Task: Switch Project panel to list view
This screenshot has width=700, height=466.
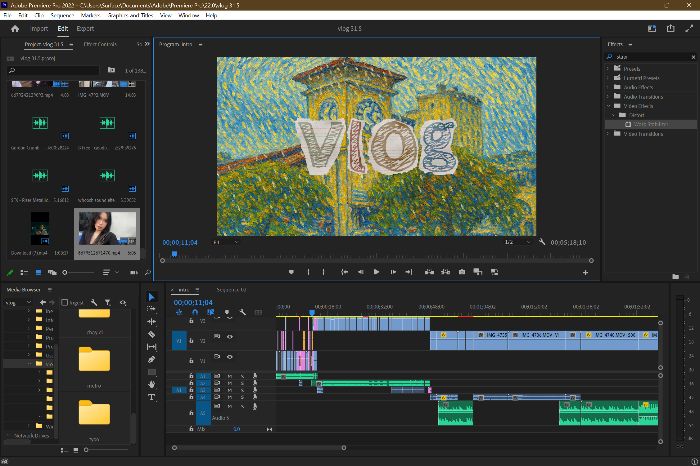Action: coord(24,272)
